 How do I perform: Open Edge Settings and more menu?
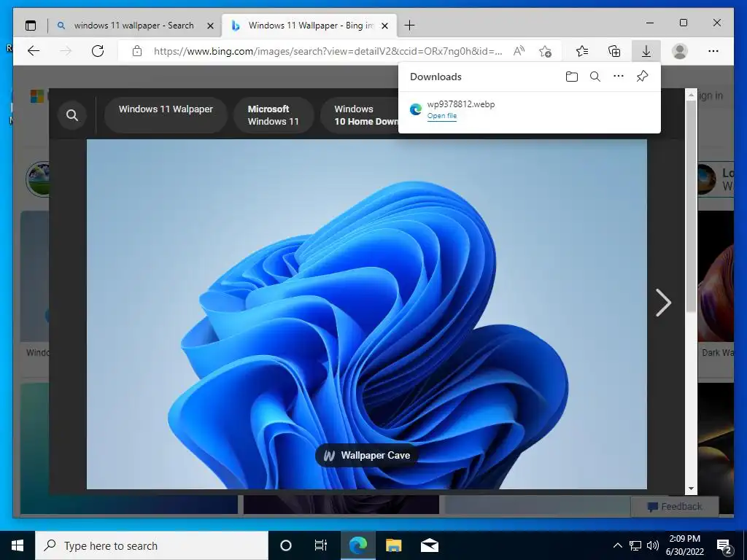(713, 51)
